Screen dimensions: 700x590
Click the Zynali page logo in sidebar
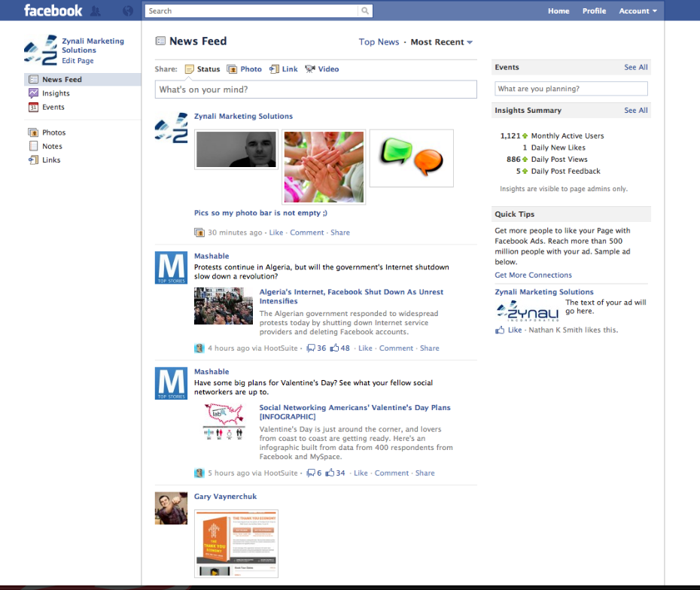click(41, 50)
